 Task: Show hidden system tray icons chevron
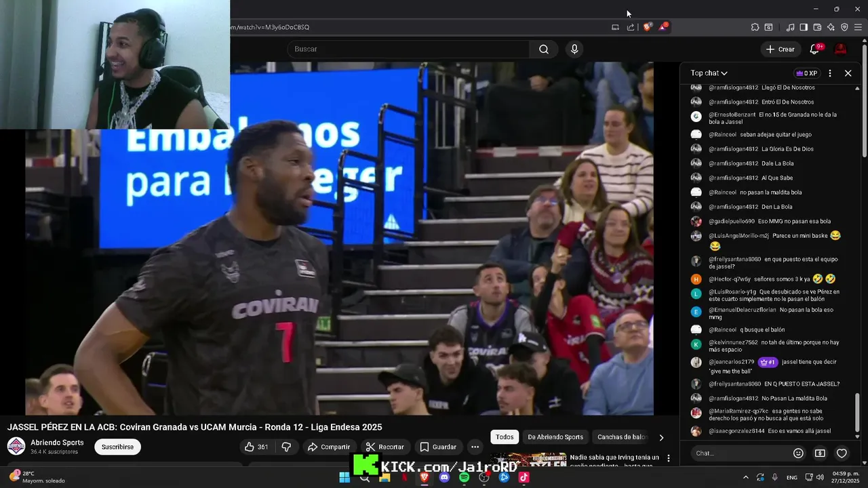[745, 477]
